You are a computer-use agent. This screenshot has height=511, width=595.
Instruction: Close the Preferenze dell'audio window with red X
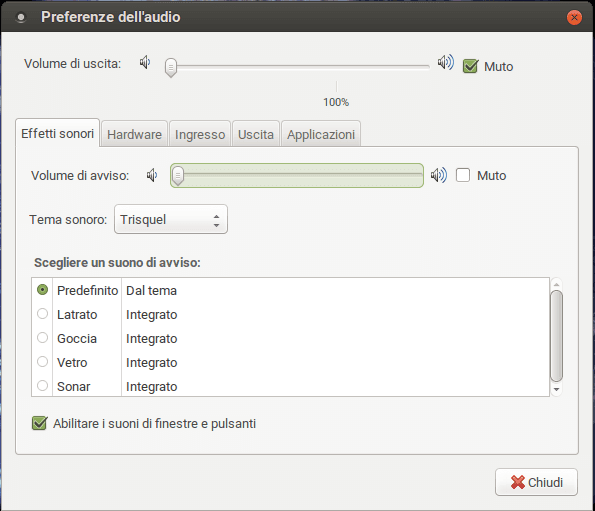click(574, 17)
